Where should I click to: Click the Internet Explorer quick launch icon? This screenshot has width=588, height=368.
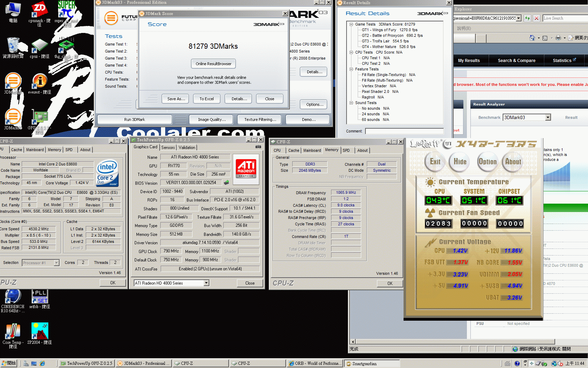(x=43, y=363)
